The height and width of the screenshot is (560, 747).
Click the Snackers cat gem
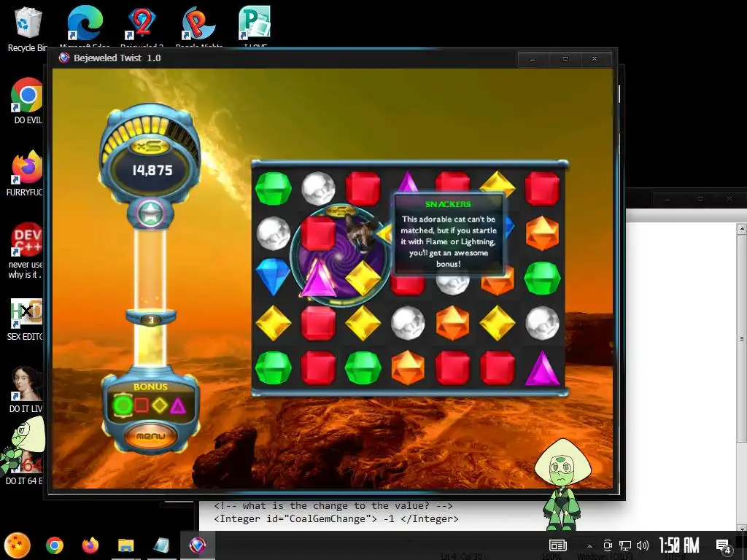(x=360, y=233)
